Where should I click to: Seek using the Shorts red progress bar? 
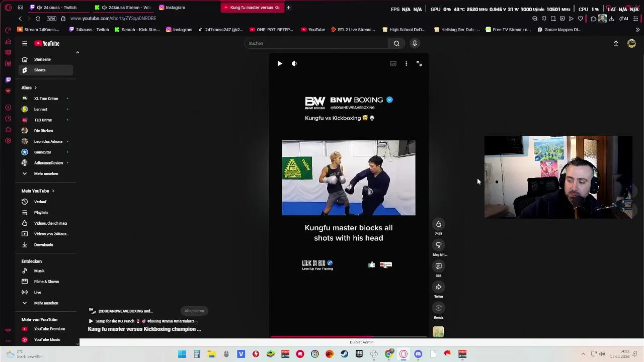[x=349, y=337]
